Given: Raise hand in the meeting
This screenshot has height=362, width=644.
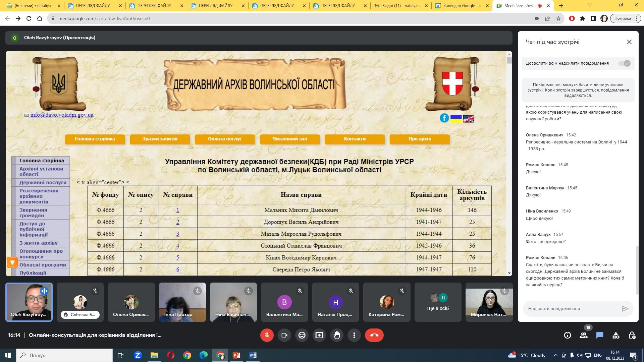Looking at the screenshot, I should pyautogui.click(x=337, y=335).
